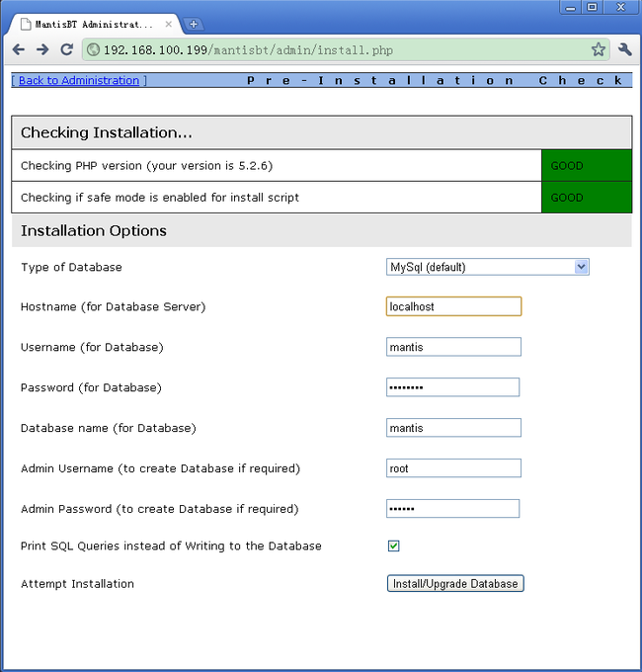Viewport: 642px width, 672px height.
Task: Open Back to Administration link
Action: [79, 80]
